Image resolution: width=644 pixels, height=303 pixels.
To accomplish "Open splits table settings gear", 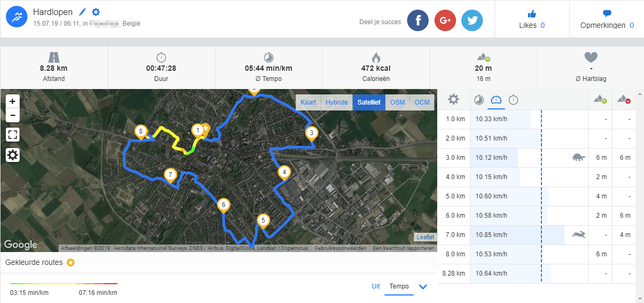I will [454, 99].
